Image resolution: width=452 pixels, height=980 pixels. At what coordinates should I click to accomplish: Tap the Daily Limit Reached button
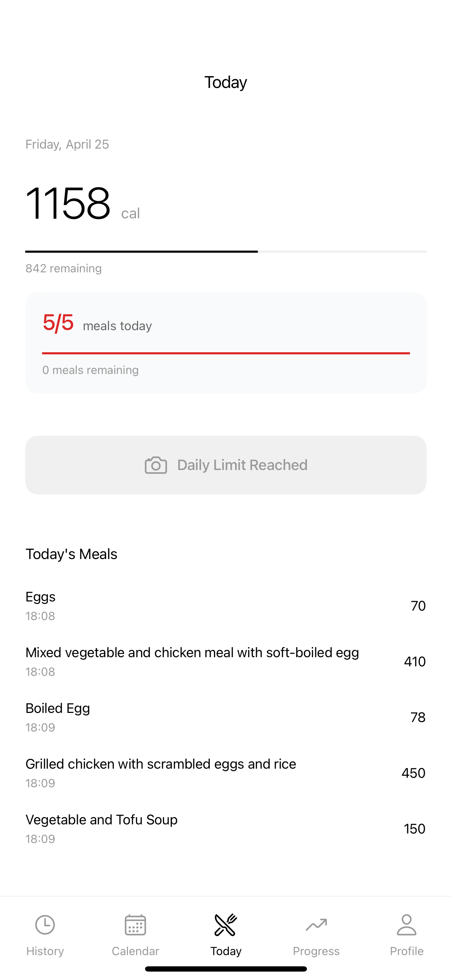[x=226, y=465]
